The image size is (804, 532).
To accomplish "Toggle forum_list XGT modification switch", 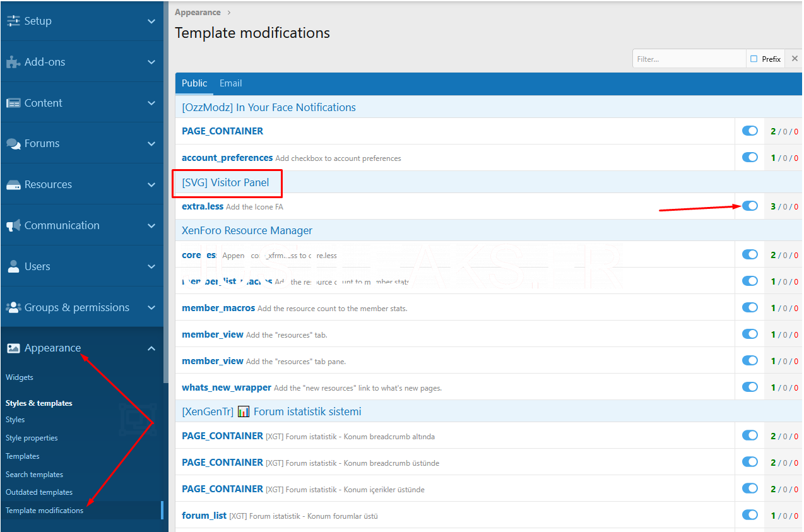I will pyautogui.click(x=750, y=515).
